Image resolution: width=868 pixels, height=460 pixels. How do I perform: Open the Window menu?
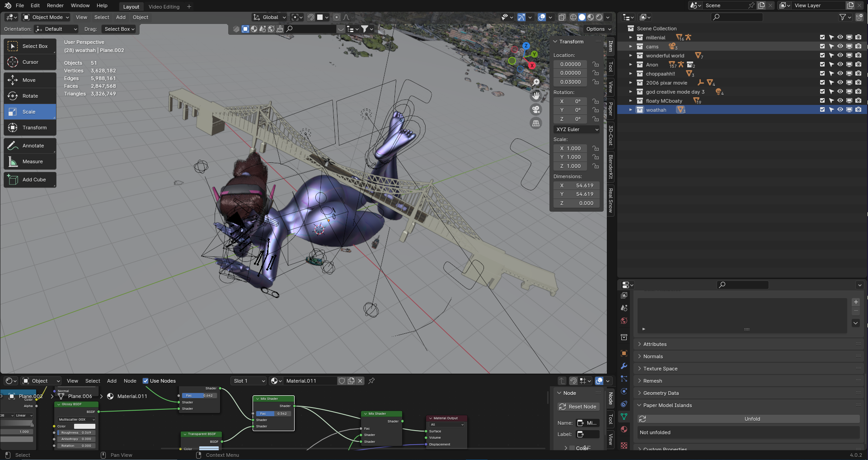coord(80,5)
